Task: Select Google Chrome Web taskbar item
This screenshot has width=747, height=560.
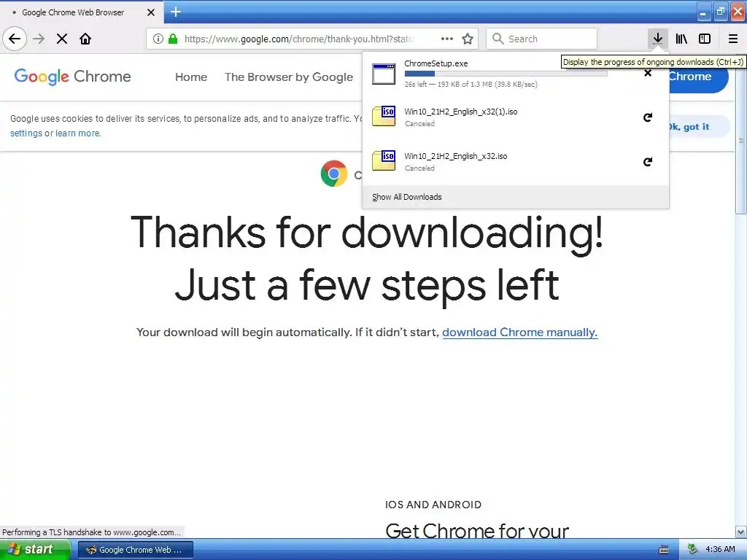Action: tap(135, 550)
